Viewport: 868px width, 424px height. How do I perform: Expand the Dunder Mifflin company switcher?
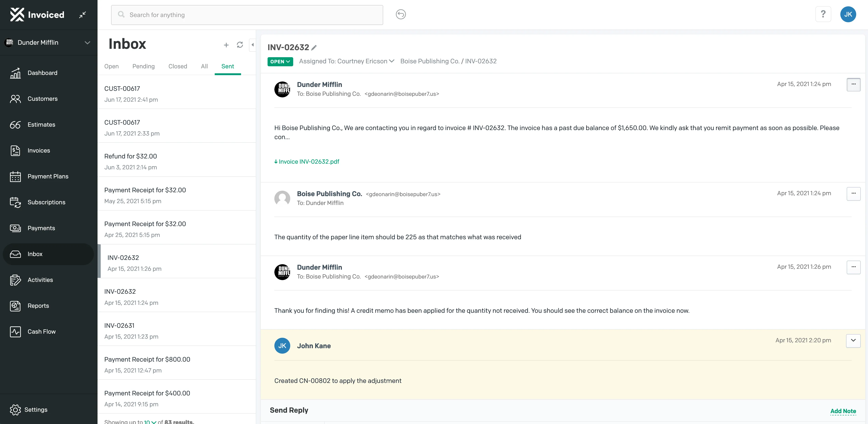point(49,42)
